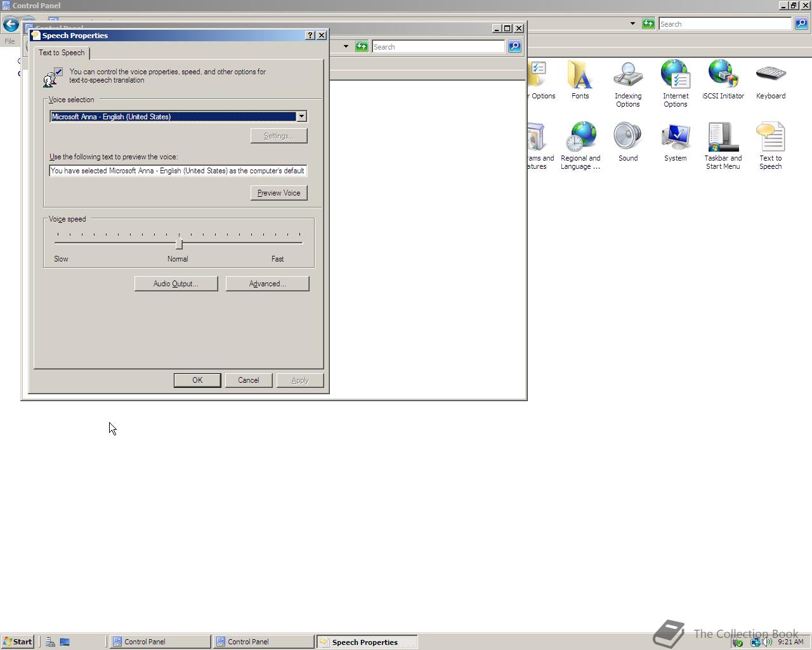Screen dimensions: 812x650
Task: Click the volume speaker tray icon
Action: click(768, 642)
